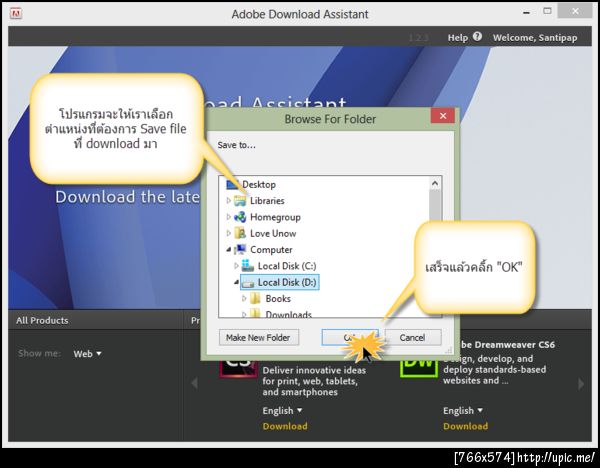600x468 pixels.
Task: Click the folder tree scrollbar thumb
Action: pyautogui.click(x=435, y=206)
